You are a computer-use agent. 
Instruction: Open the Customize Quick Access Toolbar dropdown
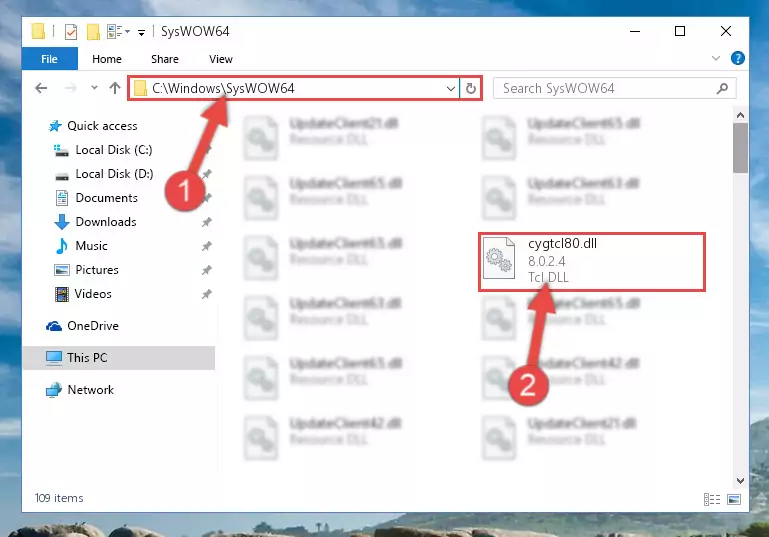(141, 33)
